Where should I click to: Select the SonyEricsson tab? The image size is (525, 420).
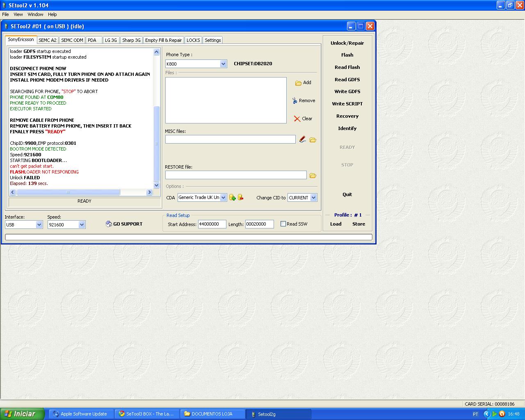pyautogui.click(x=21, y=40)
